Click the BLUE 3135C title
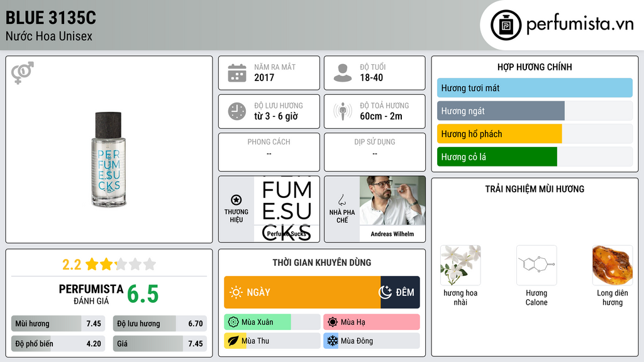644x362 pixels. [x=51, y=18]
